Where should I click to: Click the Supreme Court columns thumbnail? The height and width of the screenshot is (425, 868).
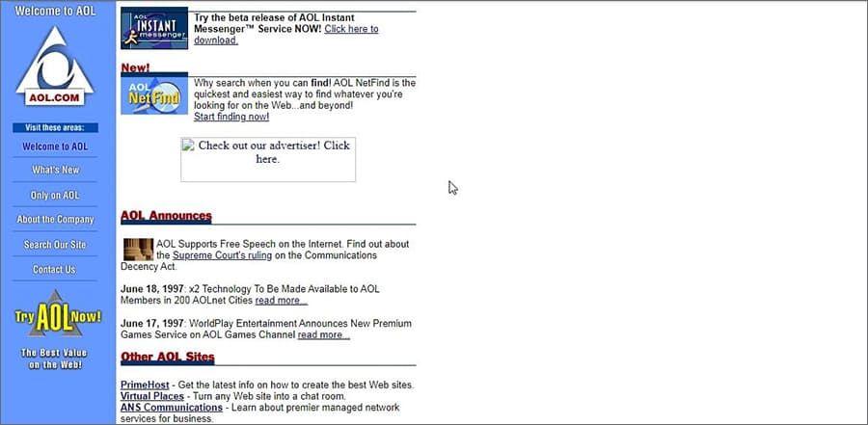pyautogui.click(x=138, y=249)
